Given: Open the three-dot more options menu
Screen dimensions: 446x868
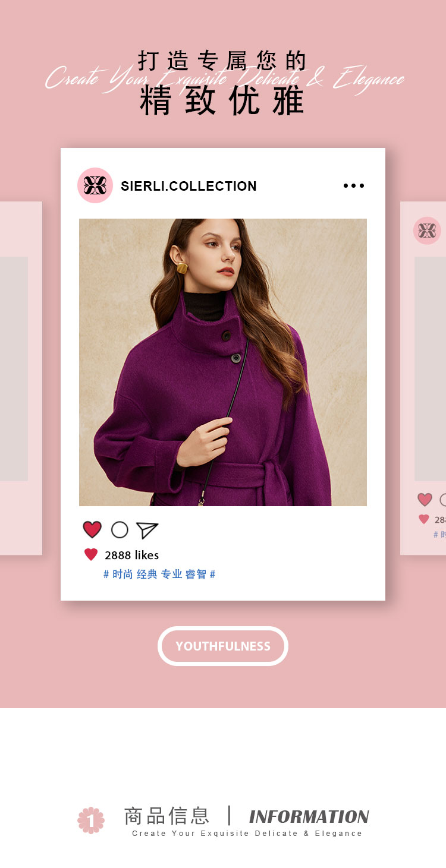Looking at the screenshot, I should (354, 186).
